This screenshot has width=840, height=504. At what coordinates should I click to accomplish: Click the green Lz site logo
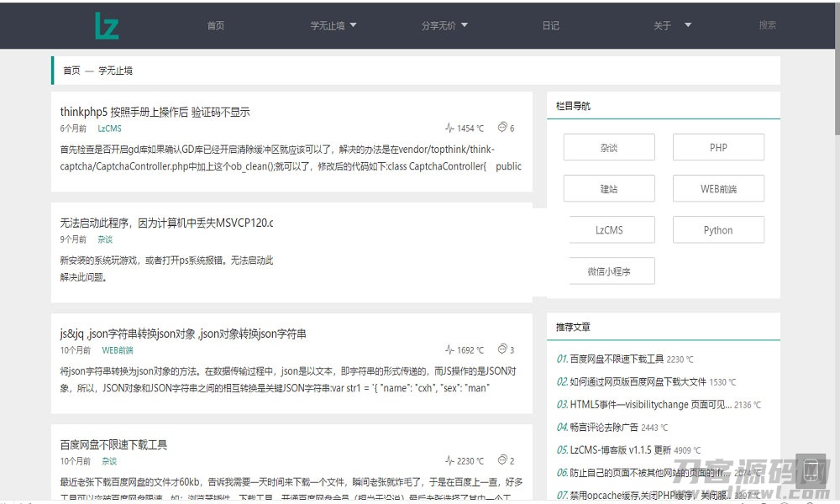click(107, 25)
